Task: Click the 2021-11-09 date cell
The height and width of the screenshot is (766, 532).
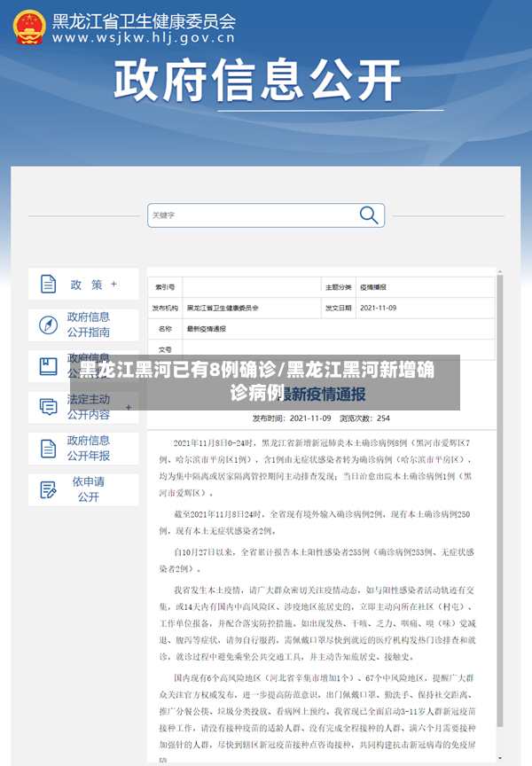Action: pos(425,308)
